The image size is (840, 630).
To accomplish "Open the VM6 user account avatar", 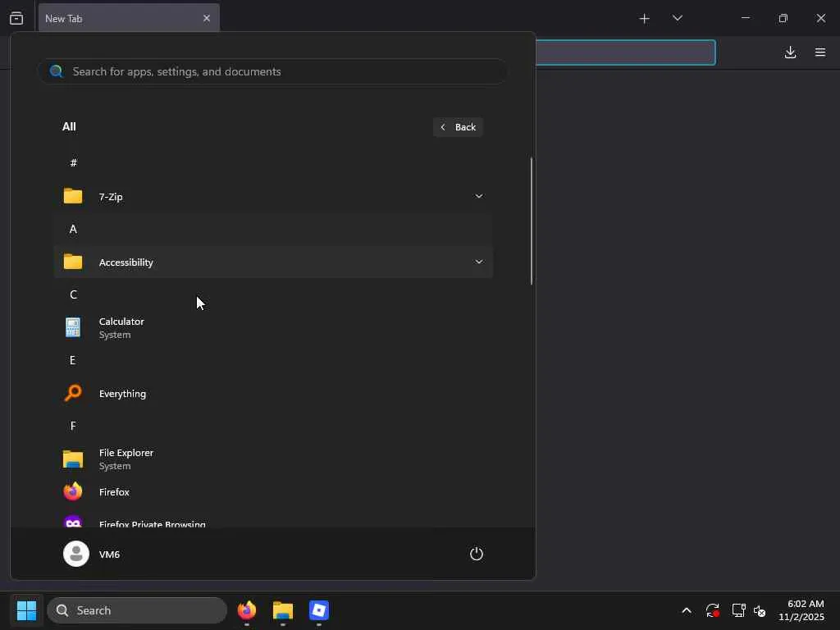I will (x=76, y=554).
